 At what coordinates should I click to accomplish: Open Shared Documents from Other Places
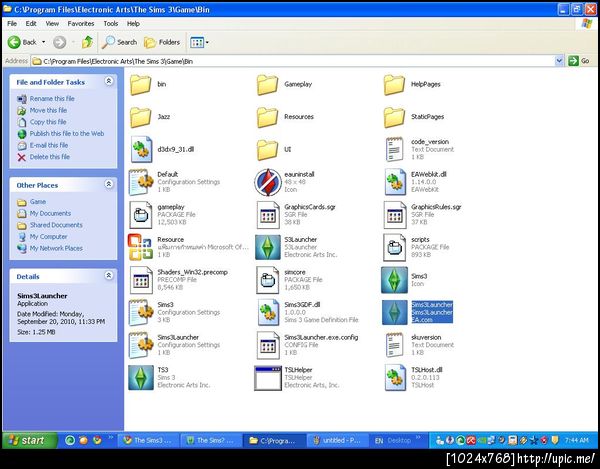click(x=56, y=225)
